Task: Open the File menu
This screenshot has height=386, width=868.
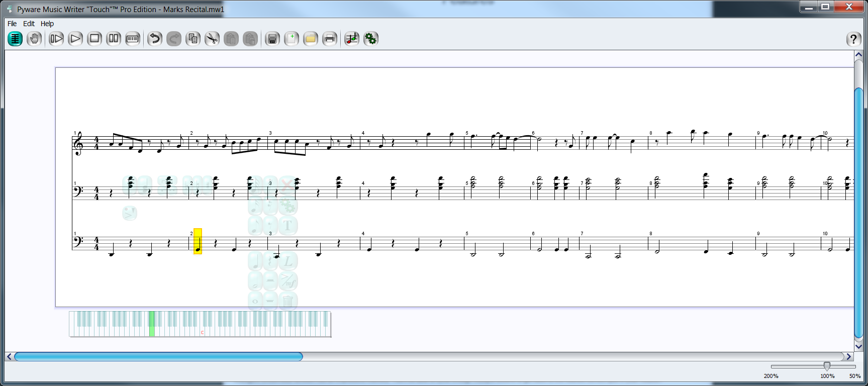Action: point(12,24)
